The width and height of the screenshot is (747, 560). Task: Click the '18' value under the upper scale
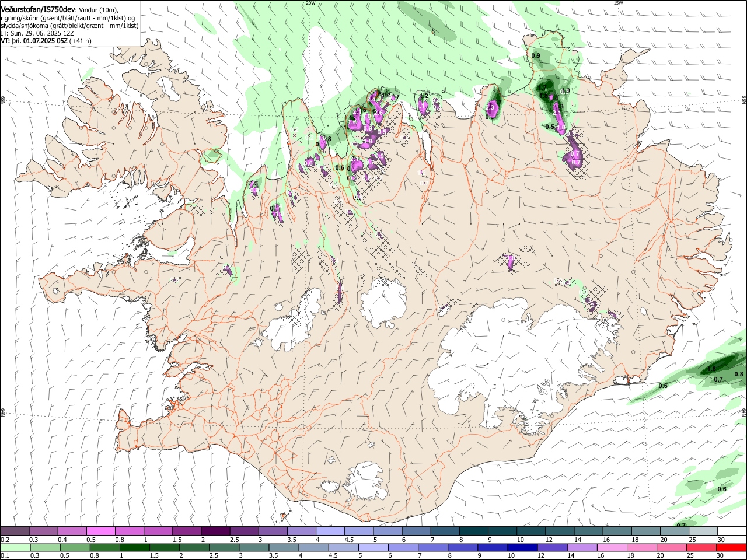(x=634, y=540)
